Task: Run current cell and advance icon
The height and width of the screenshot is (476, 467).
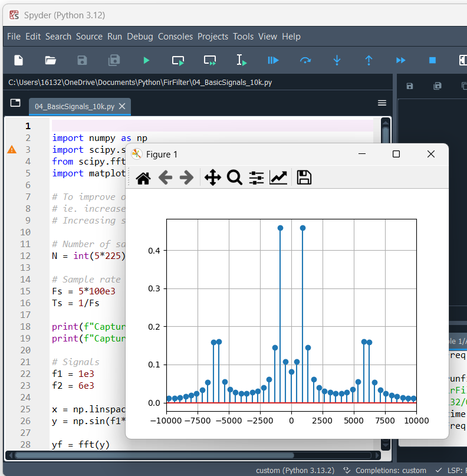Action: click(x=210, y=60)
